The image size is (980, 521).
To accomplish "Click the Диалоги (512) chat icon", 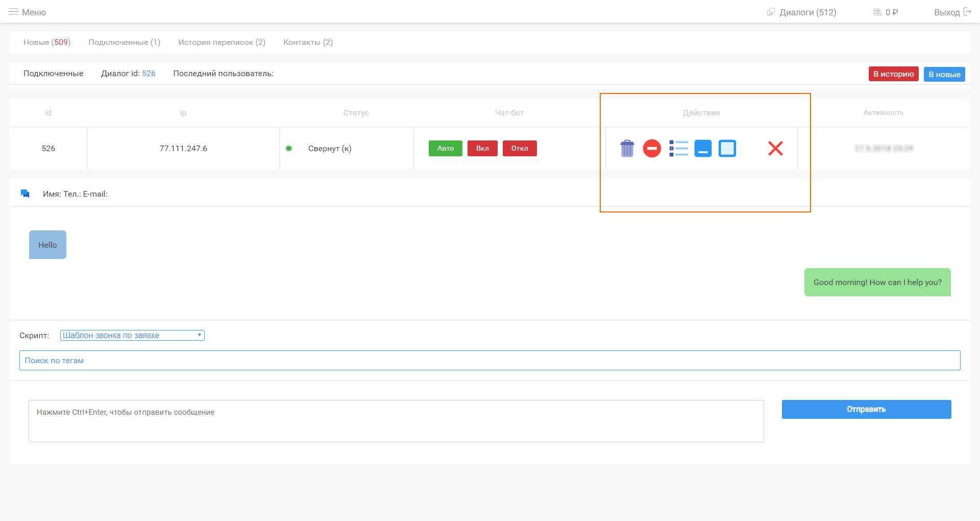I will point(771,12).
